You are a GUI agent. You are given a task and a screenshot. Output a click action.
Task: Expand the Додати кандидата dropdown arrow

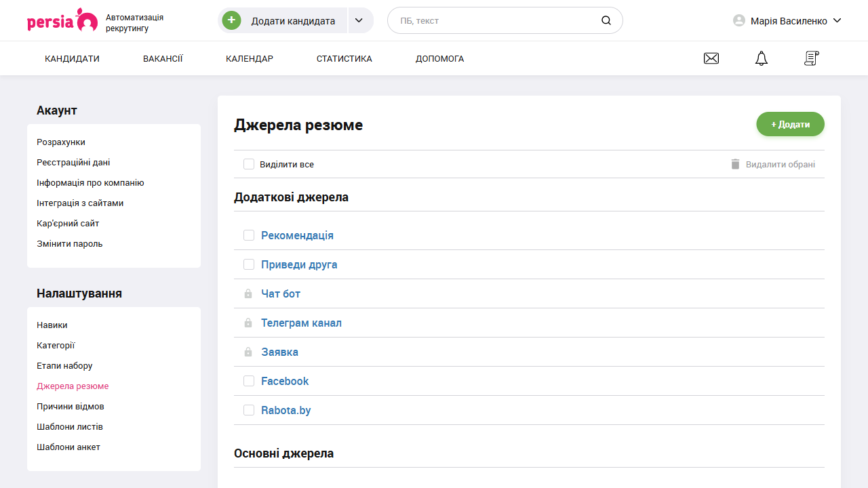359,20
